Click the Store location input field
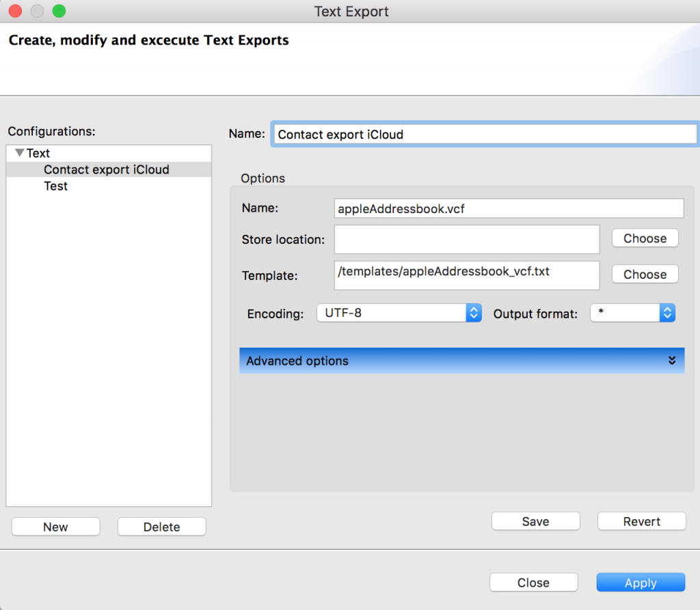The height and width of the screenshot is (610, 700). pyautogui.click(x=467, y=239)
